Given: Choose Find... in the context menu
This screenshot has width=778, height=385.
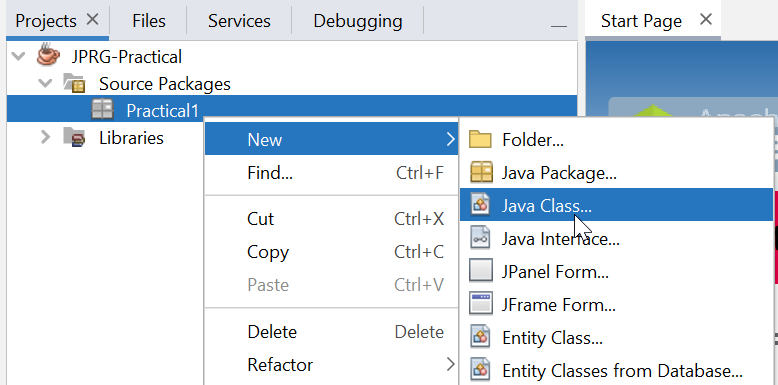Looking at the screenshot, I should [x=332, y=173].
